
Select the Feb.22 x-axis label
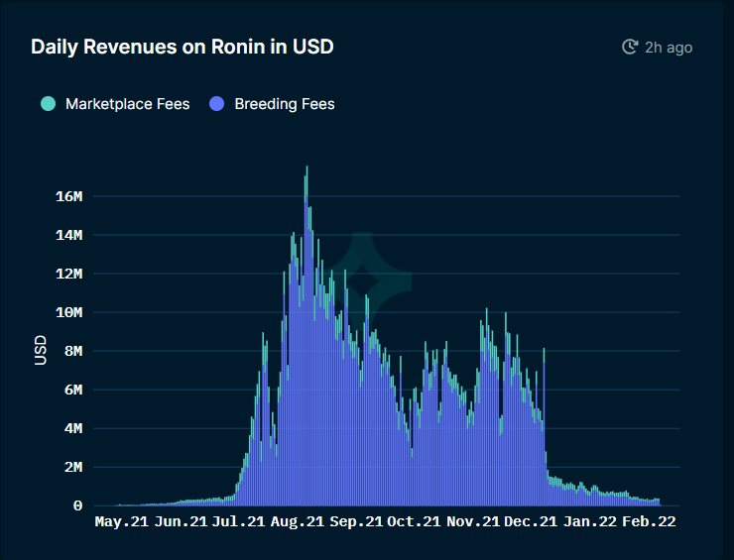(648, 521)
